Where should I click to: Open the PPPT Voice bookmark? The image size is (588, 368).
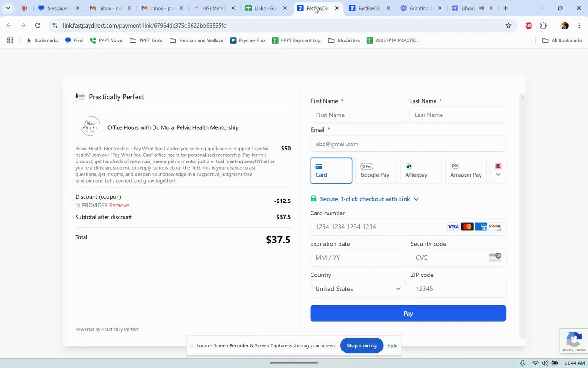[106, 40]
